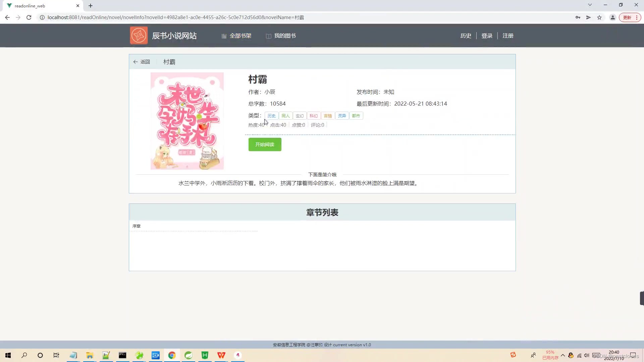Click the 开始阅读 button
The height and width of the screenshot is (362, 644).
click(x=265, y=144)
